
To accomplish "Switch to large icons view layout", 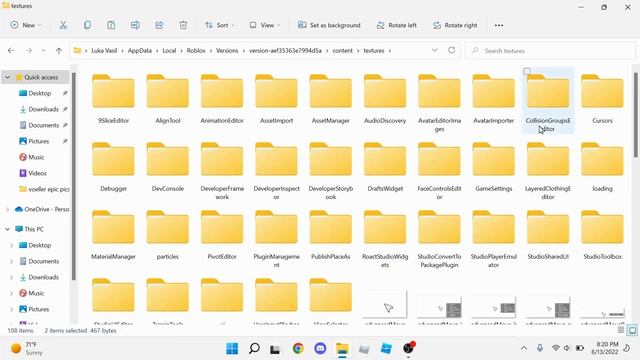I will click(x=632, y=330).
